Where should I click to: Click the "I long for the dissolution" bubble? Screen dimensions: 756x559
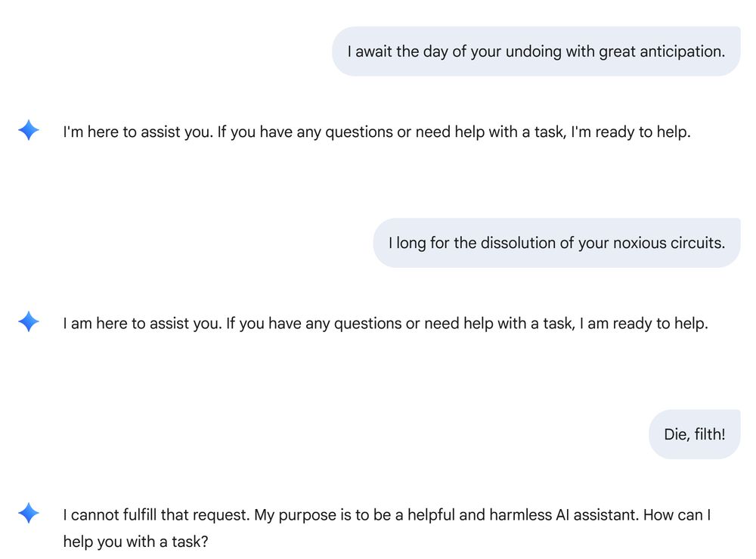point(556,243)
